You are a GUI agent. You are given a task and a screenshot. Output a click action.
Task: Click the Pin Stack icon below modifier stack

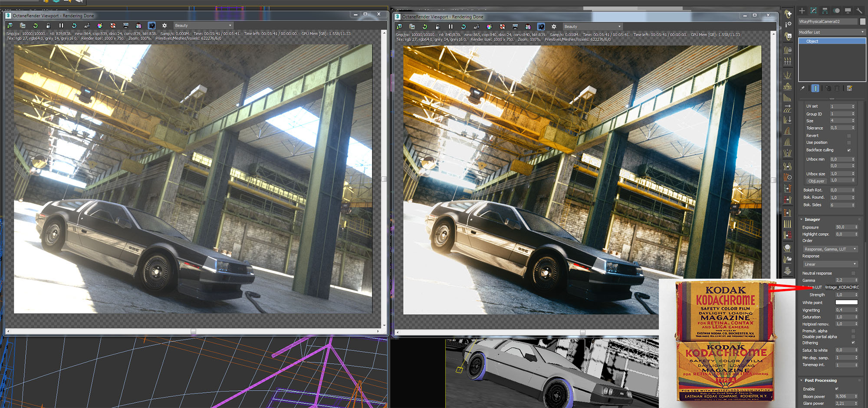click(x=803, y=88)
